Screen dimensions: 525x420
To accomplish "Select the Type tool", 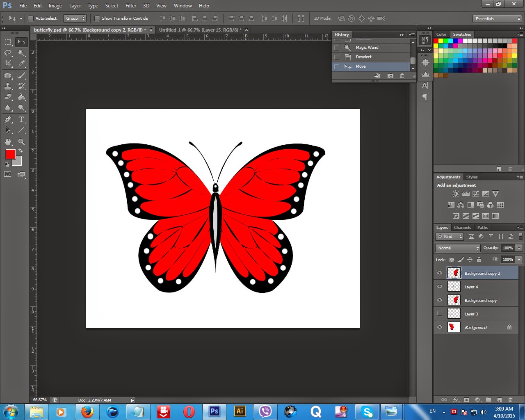I will [x=21, y=119].
